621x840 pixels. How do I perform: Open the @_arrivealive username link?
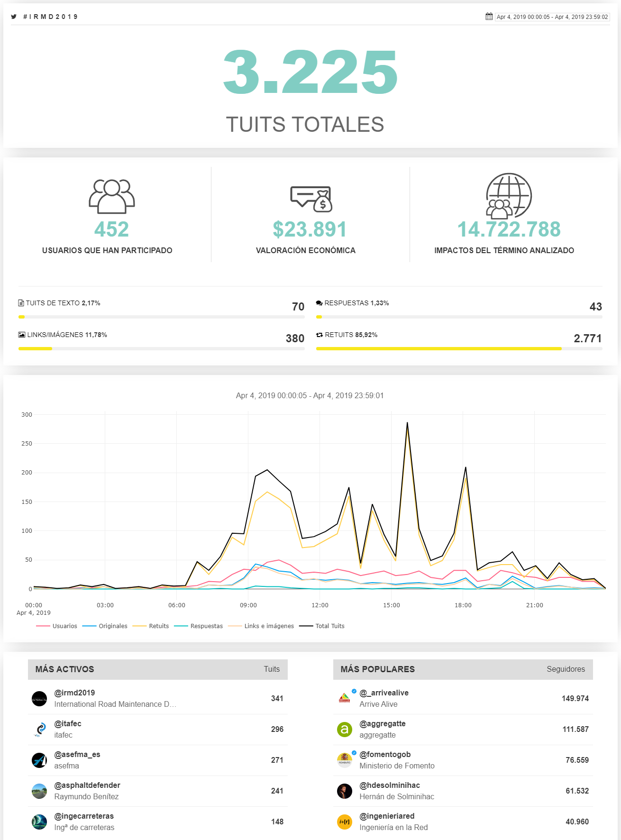coord(384,693)
